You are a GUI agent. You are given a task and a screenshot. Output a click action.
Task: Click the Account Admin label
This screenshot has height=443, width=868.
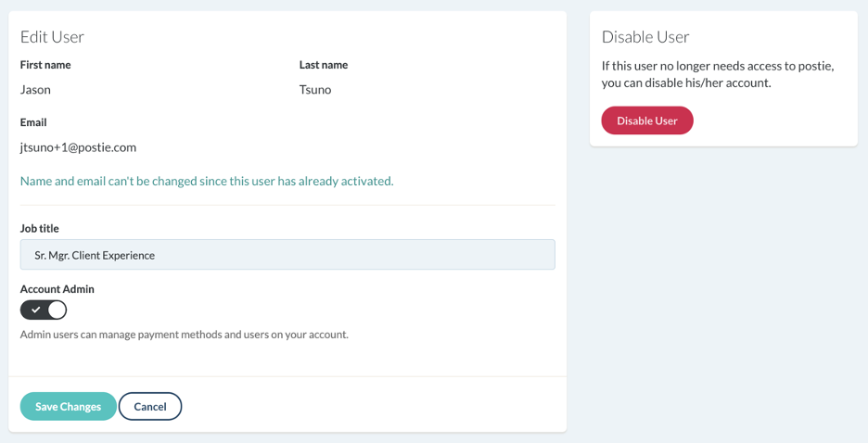tap(57, 289)
